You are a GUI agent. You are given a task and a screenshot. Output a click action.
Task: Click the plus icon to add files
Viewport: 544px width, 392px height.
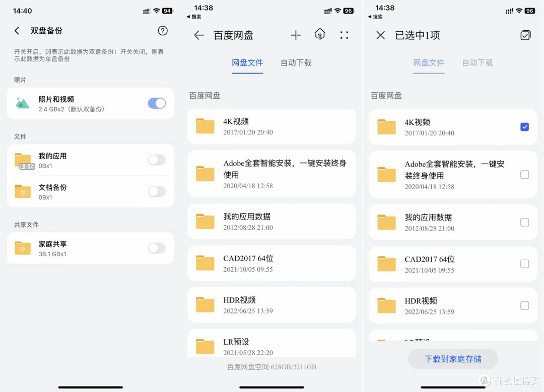tap(296, 35)
